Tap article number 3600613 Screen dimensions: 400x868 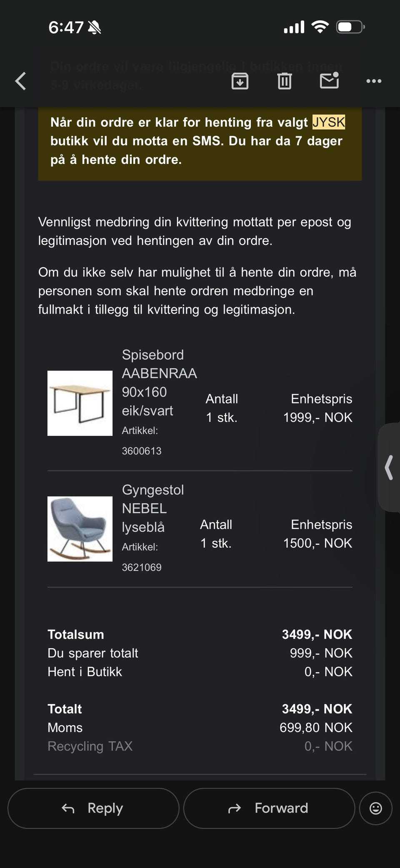click(142, 451)
